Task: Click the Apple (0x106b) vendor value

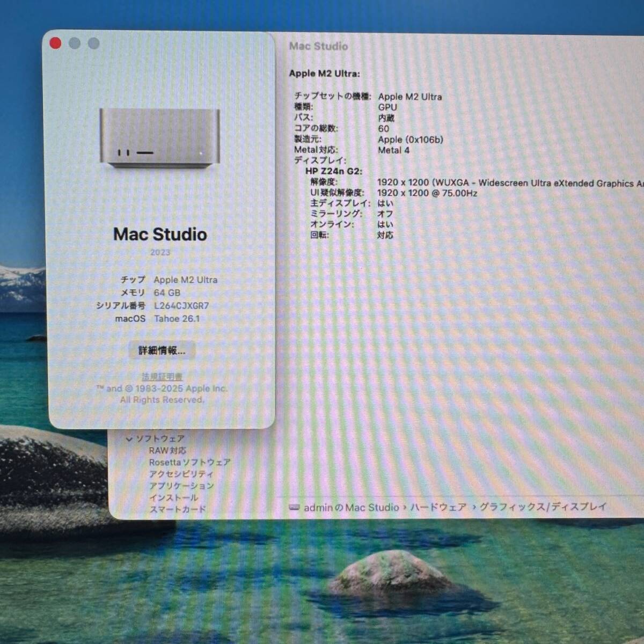Action: (x=411, y=140)
